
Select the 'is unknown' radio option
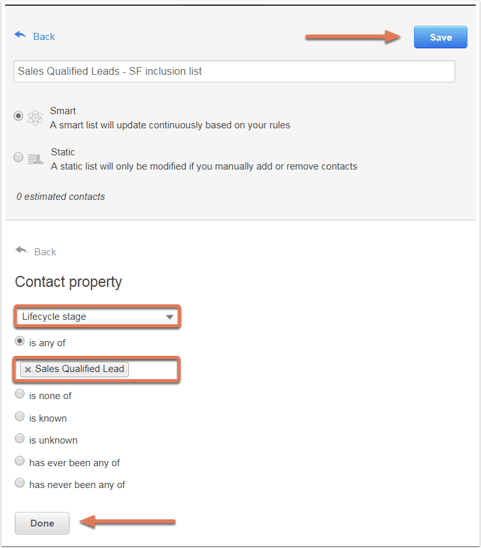pyautogui.click(x=20, y=438)
